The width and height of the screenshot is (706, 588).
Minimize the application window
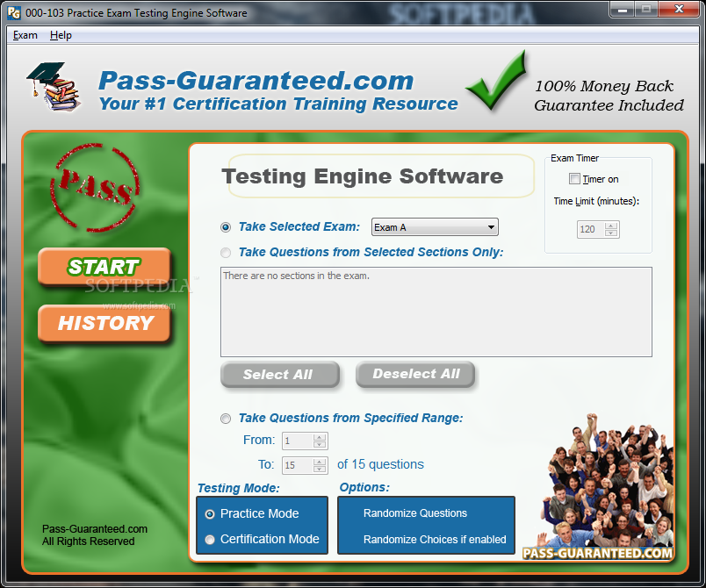point(623,9)
